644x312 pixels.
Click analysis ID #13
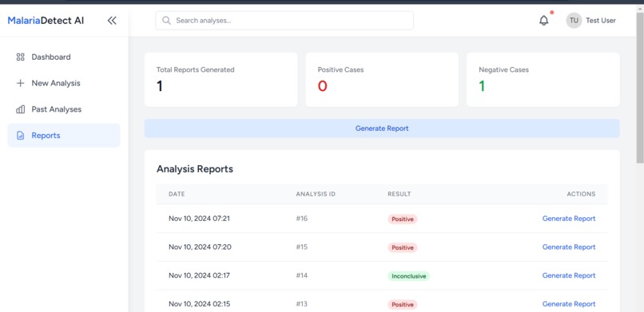tap(302, 304)
